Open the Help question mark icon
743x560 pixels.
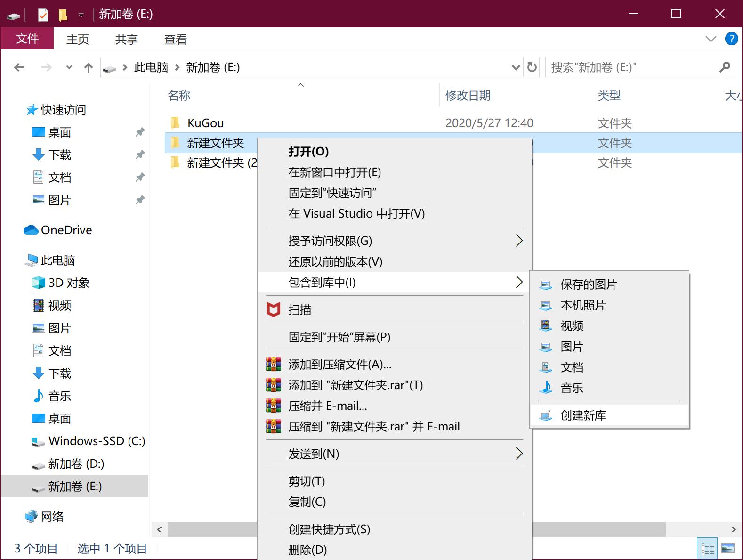pyautogui.click(x=731, y=39)
